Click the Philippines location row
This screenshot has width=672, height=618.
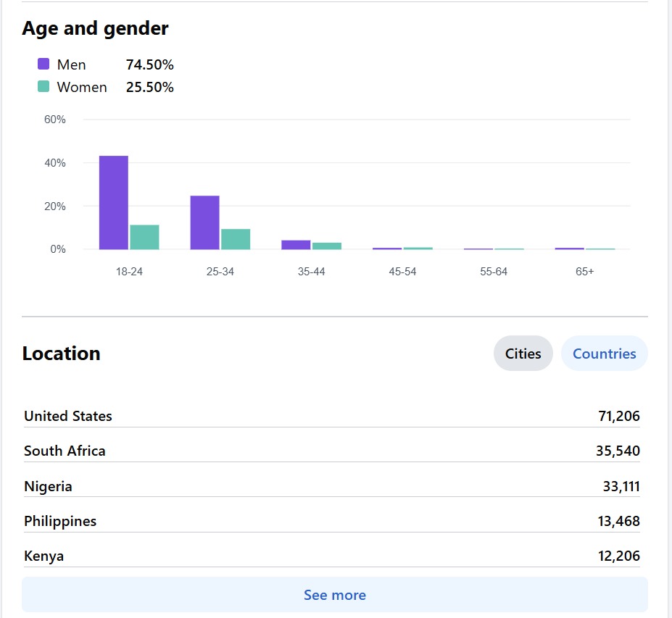331,521
